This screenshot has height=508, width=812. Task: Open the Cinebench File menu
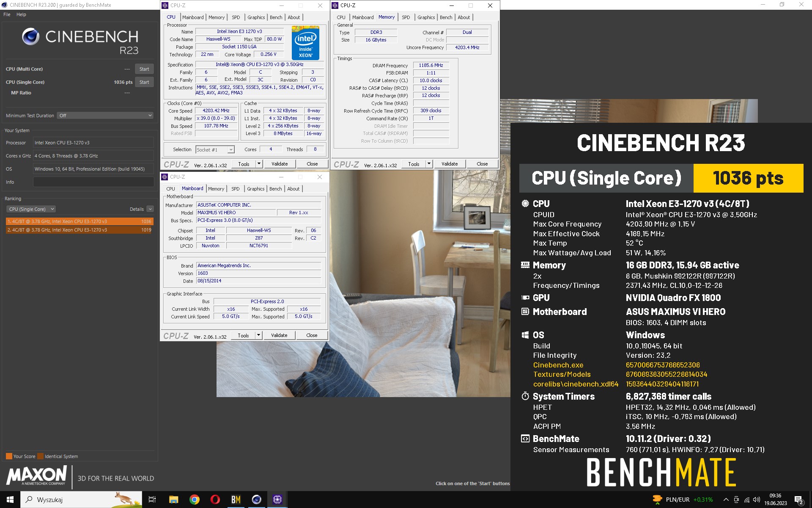tap(7, 14)
